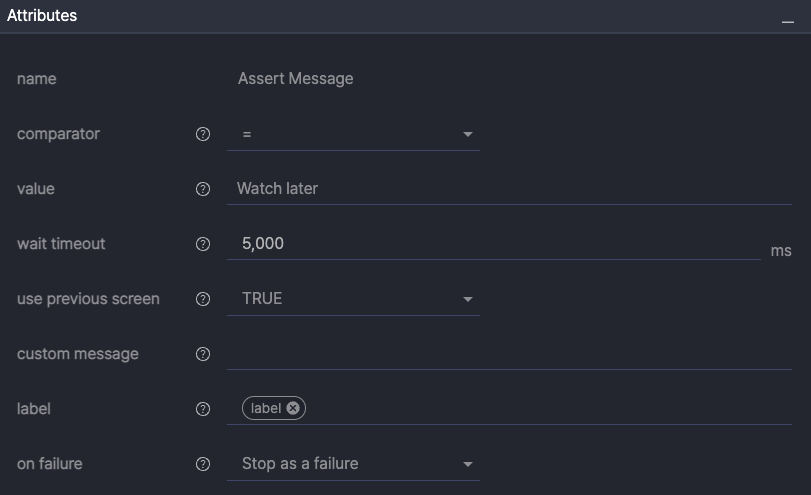Click the help icon beside value
Viewport: 811px width, 495px height.
pos(203,189)
